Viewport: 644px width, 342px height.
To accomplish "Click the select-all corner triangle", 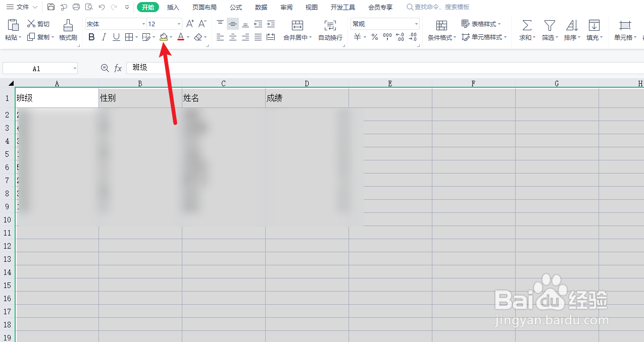I will pyautogui.click(x=11, y=84).
